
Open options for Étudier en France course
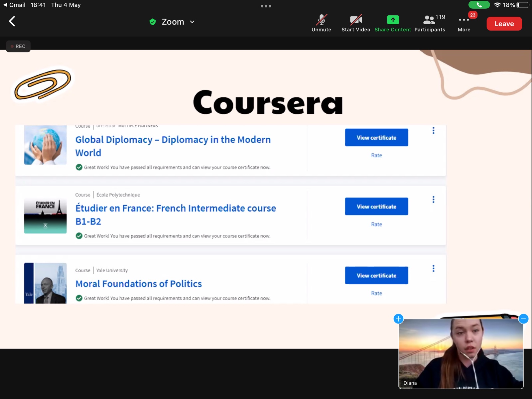pos(433,199)
